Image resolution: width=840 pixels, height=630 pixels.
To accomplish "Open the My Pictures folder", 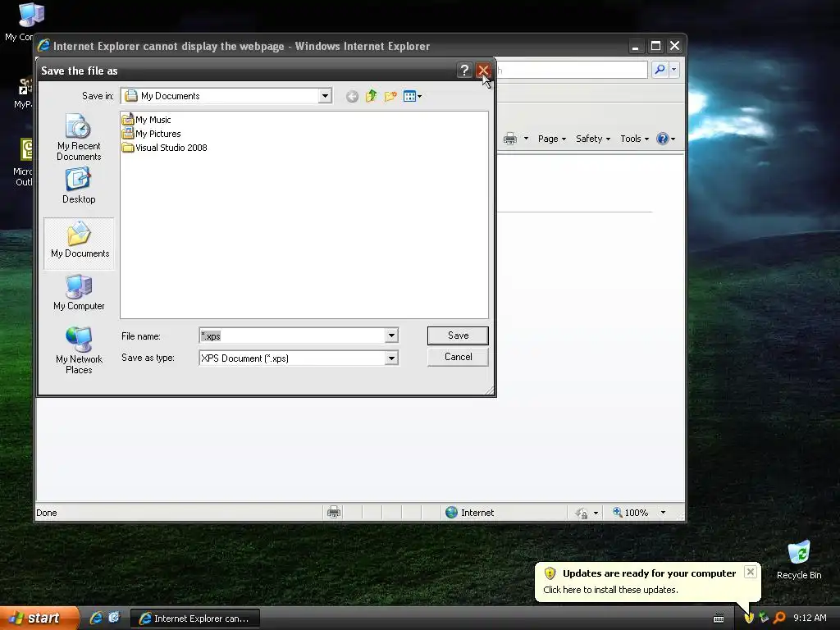I will pyautogui.click(x=151, y=134).
